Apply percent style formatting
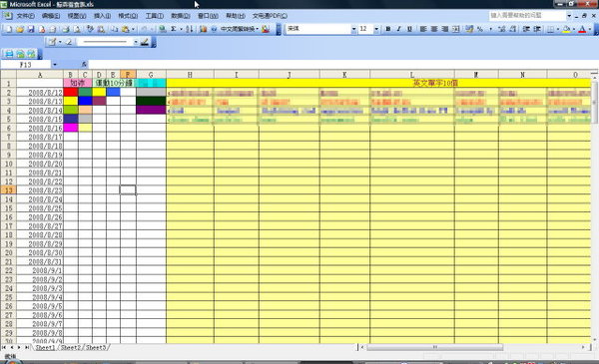The width and height of the screenshot is (599, 364). coord(480,29)
